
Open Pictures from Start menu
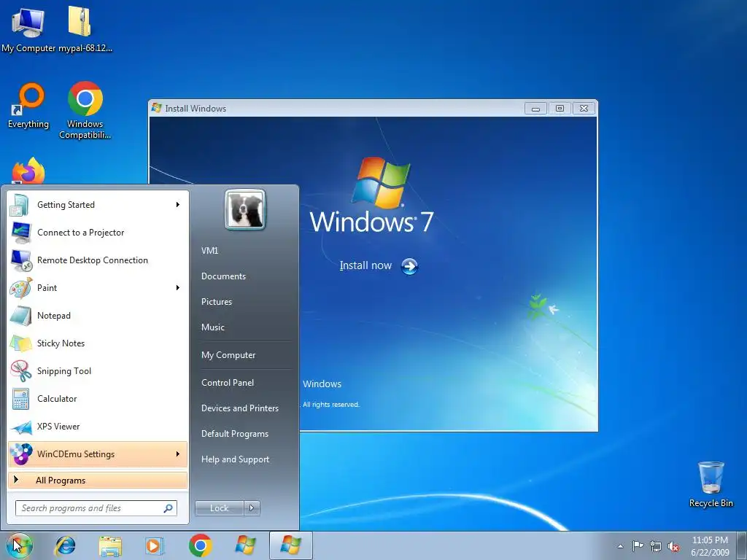pos(217,302)
